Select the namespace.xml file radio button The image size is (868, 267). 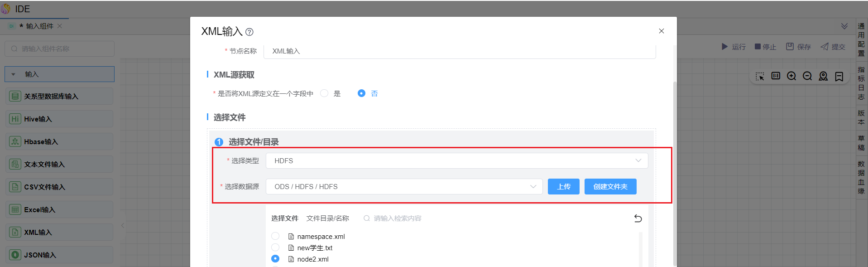pyautogui.click(x=275, y=236)
